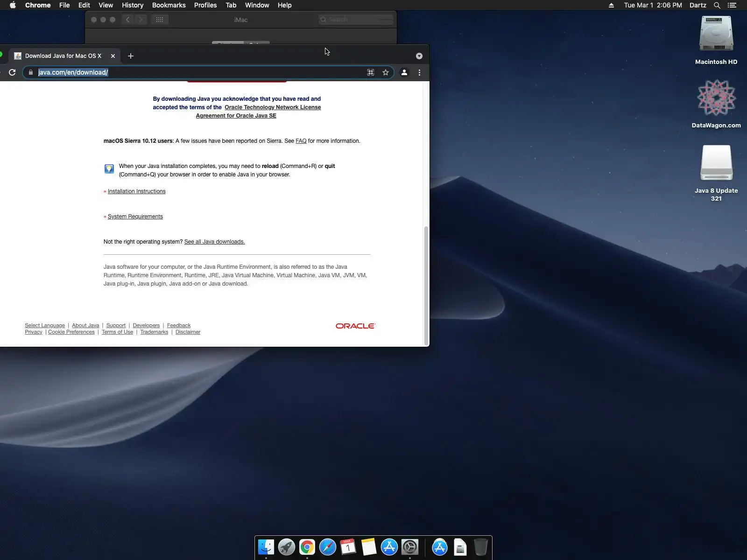
Task: Open the Chrome three-dot menu
Action: pos(419,72)
